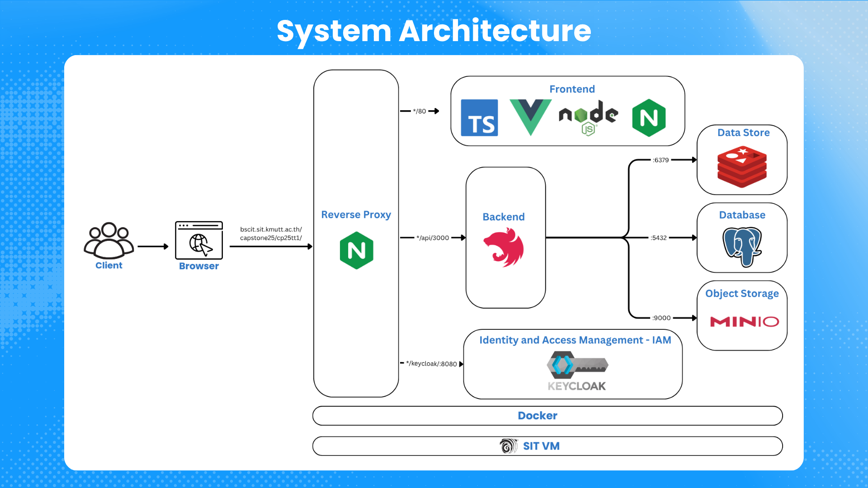Click the TypeScript TS logo

479,118
